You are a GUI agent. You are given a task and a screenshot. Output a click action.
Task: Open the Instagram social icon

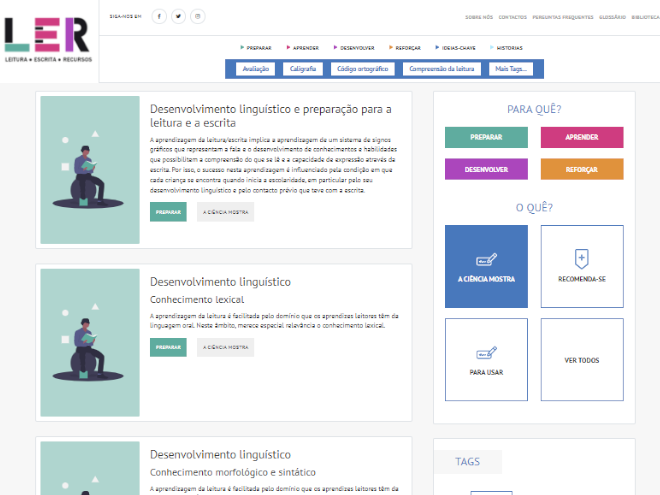pyautogui.click(x=198, y=16)
